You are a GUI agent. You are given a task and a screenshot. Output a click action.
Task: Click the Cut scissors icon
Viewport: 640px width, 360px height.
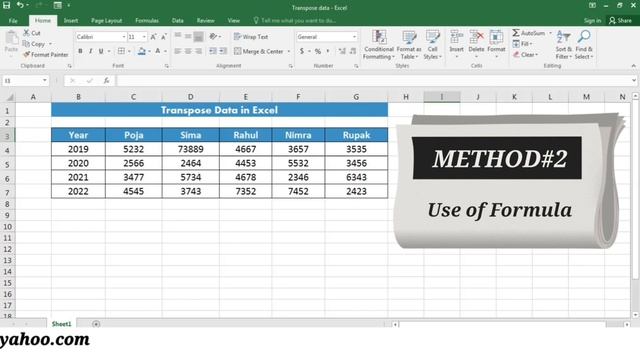coord(27,33)
